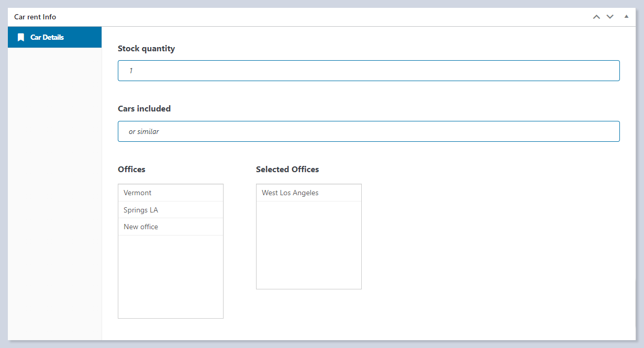
Task: Click the "or similar" text in Cars included
Action: tap(144, 131)
